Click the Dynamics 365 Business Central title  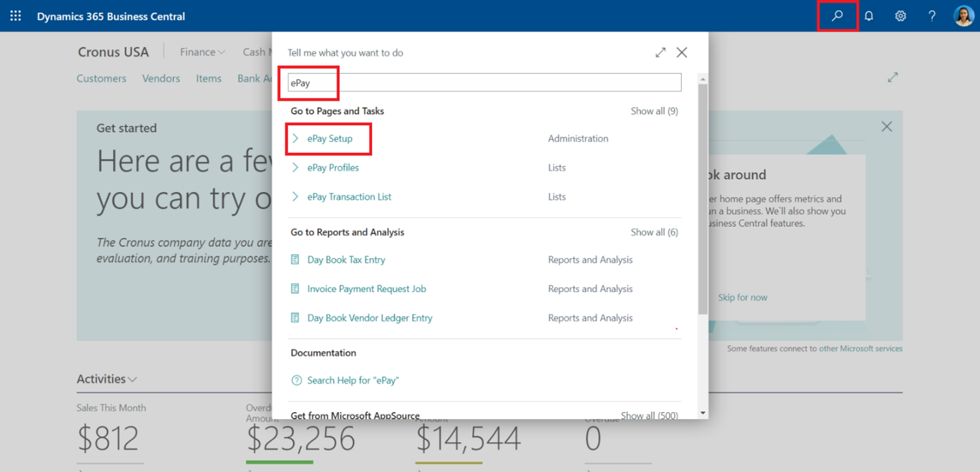pos(111,16)
